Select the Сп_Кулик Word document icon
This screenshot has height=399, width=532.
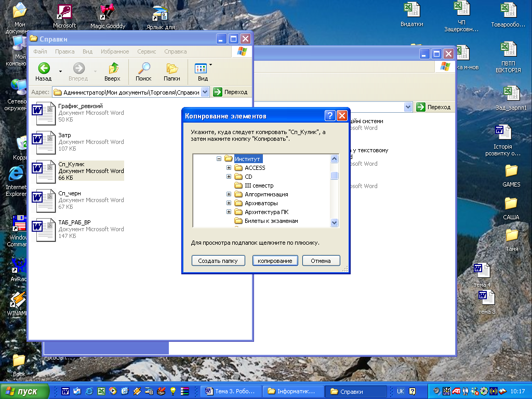(x=44, y=171)
